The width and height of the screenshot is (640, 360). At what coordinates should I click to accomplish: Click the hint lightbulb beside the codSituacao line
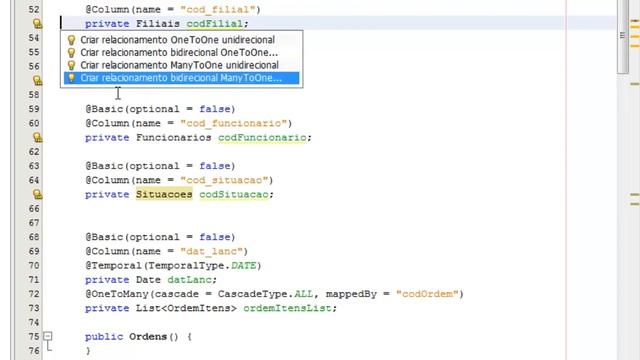[37, 194]
